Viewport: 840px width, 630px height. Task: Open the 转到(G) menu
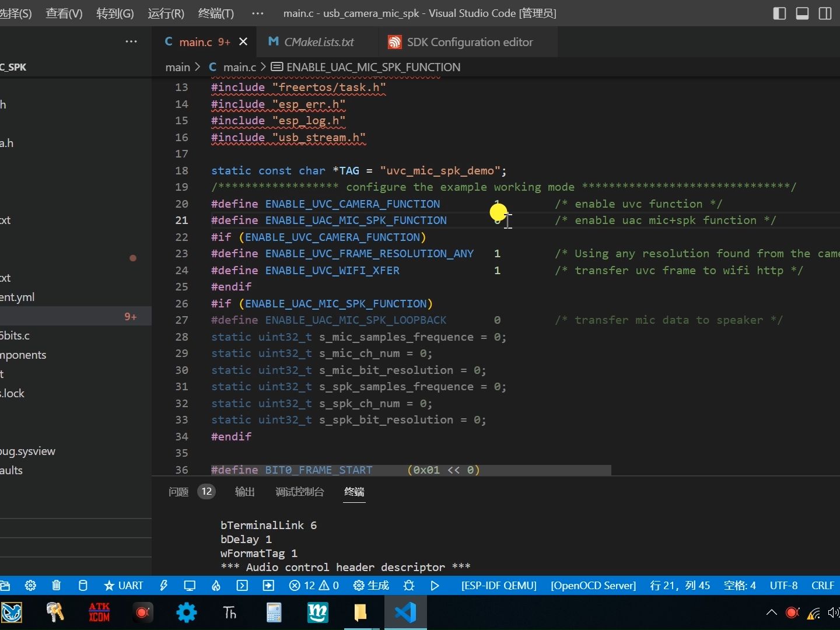[x=115, y=13]
